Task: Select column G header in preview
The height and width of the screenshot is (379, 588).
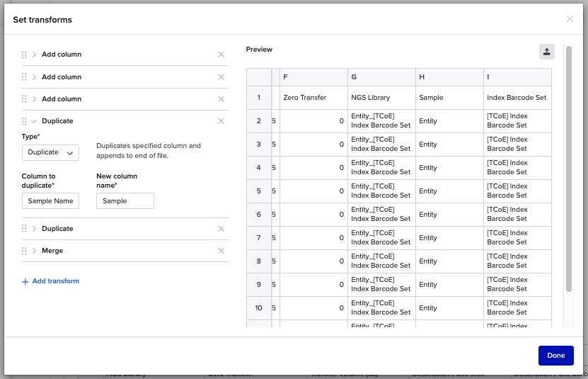Action: (381, 77)
